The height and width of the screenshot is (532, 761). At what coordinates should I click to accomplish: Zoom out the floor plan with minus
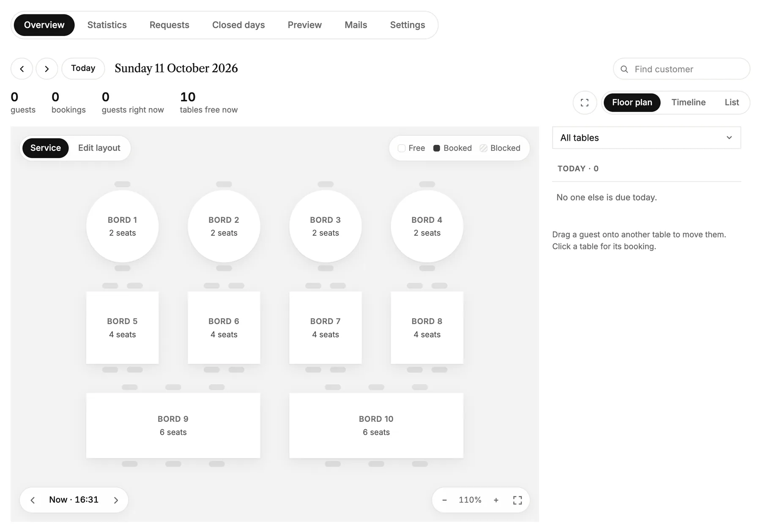pyautogui.click(x=444, y=500)
